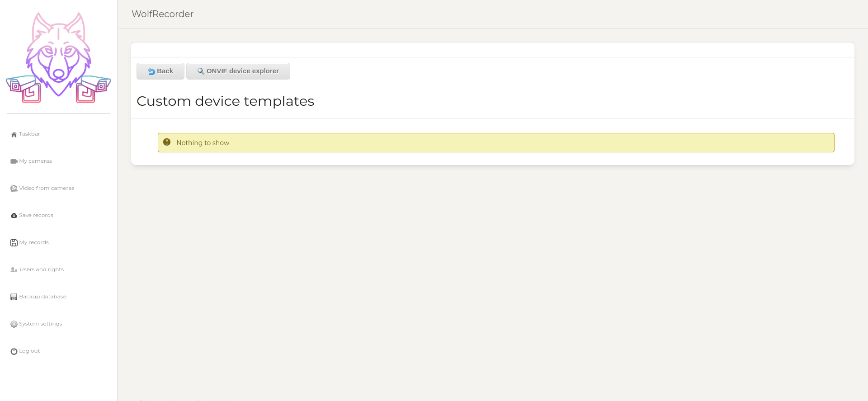Image resolution: width=868 pixels, height=401 pixels.
Task: Click the WolfRecorder header title
Action: click(x=163, y=14)
